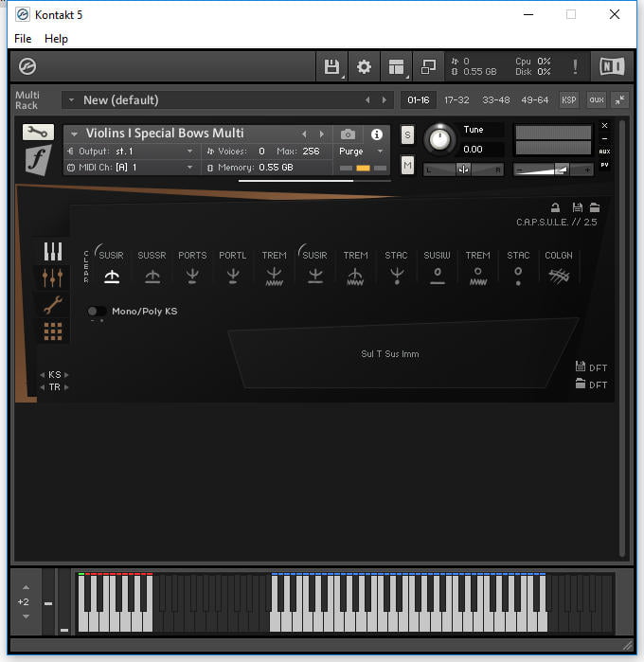Switch to the 33-48 rack page
Viewport: 644px width, 662px height.
click(495, 100)
